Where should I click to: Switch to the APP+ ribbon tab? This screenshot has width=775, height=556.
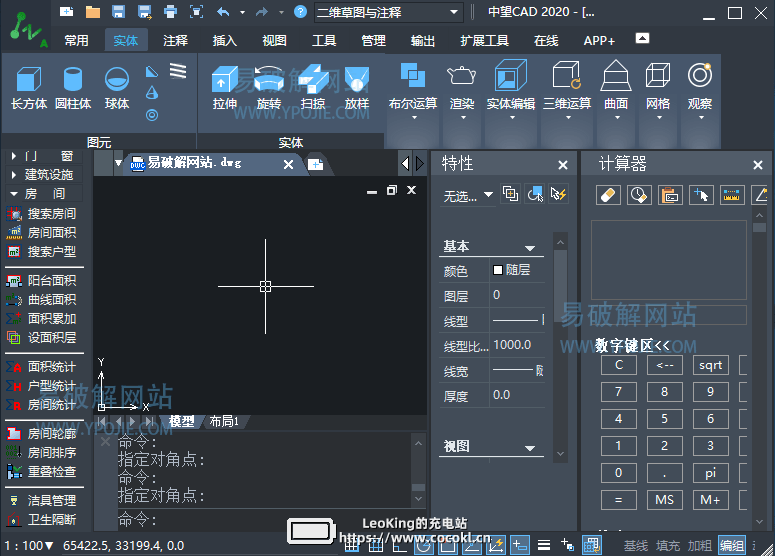tap(599, 41)
